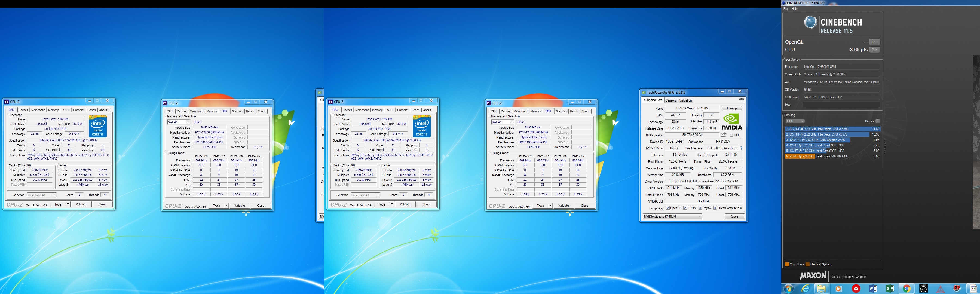980x294 pixels.
Task: Open Microsoft Excel from the taskbar
Action: [x=890, y=289]
